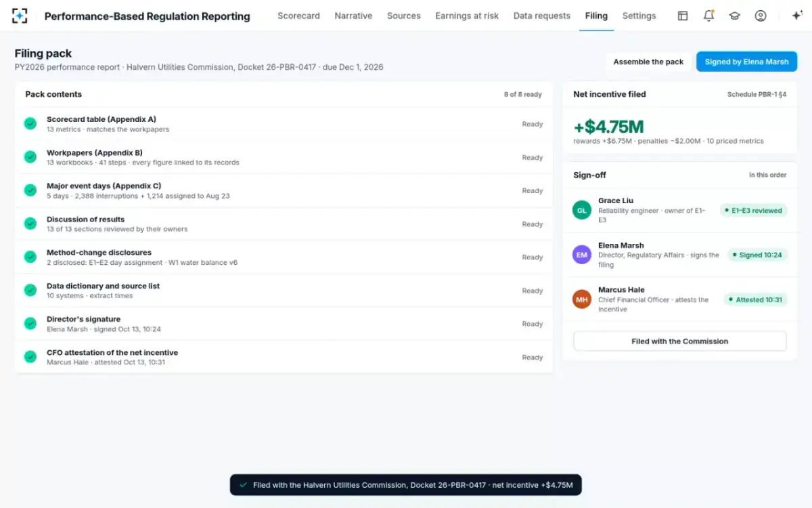Open the Settings tab
Viewport: 812px width, 508px height.
pyautogui.click(x=639, y=16)
